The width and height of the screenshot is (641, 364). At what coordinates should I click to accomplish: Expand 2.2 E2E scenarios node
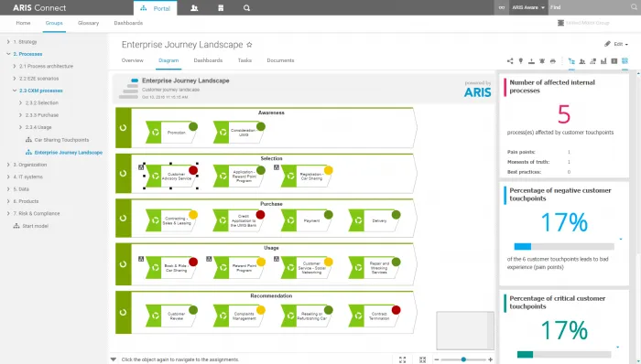coord(15,79)
